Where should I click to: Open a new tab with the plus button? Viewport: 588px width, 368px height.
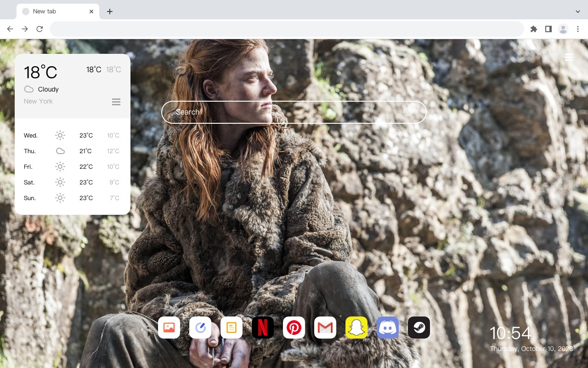pos(109,11)
